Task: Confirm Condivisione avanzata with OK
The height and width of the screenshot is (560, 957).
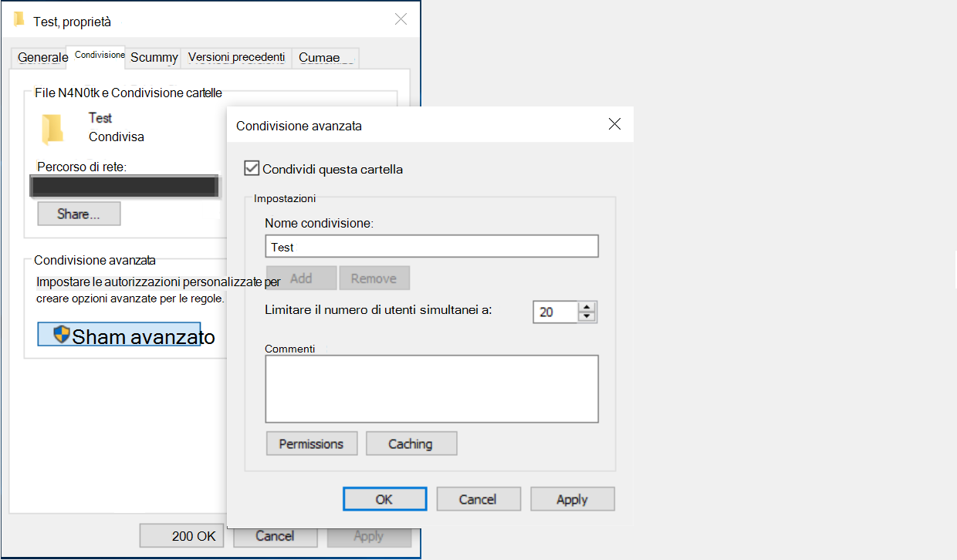Action: coord(384,498)
